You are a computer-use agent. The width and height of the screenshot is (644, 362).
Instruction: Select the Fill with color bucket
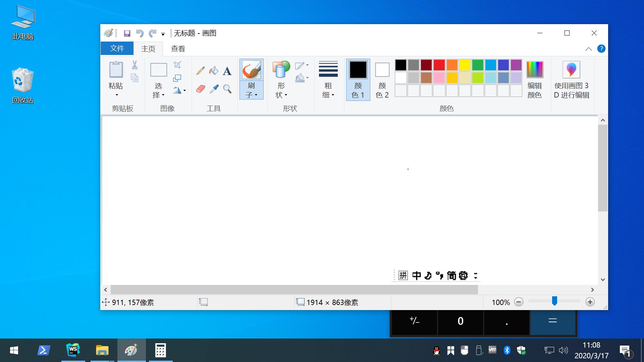pos(214,71)
